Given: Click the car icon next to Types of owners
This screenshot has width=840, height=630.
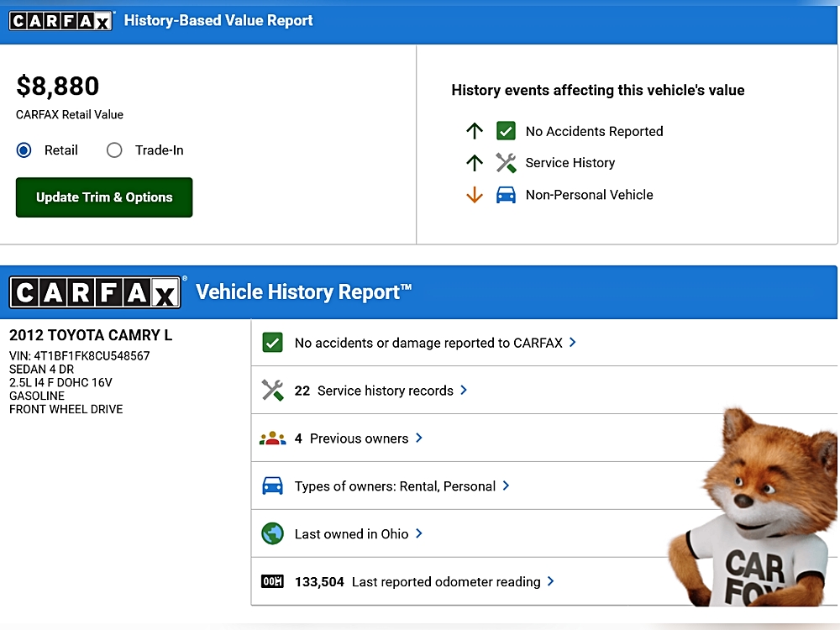Looking at the screenshot, I should click(272, 486).
